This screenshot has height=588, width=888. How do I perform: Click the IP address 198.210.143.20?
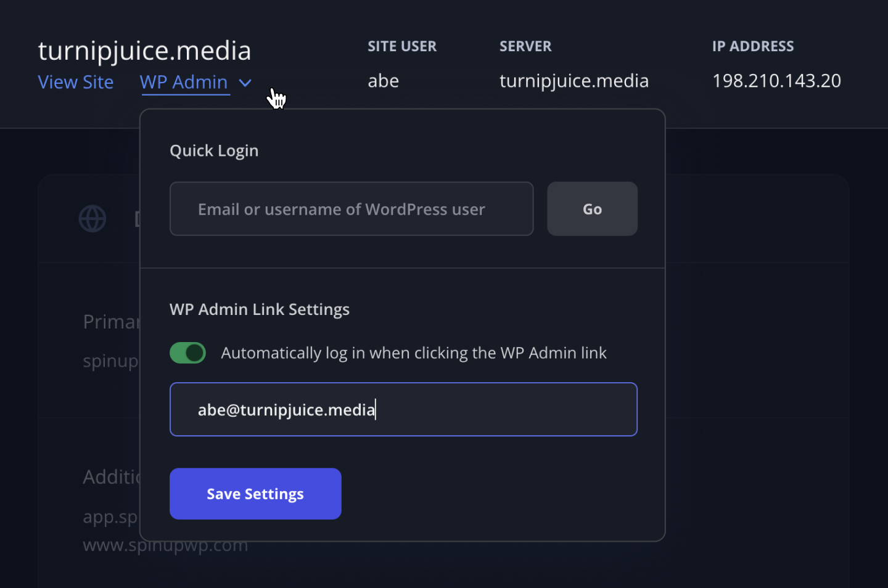tap(776, 81)
